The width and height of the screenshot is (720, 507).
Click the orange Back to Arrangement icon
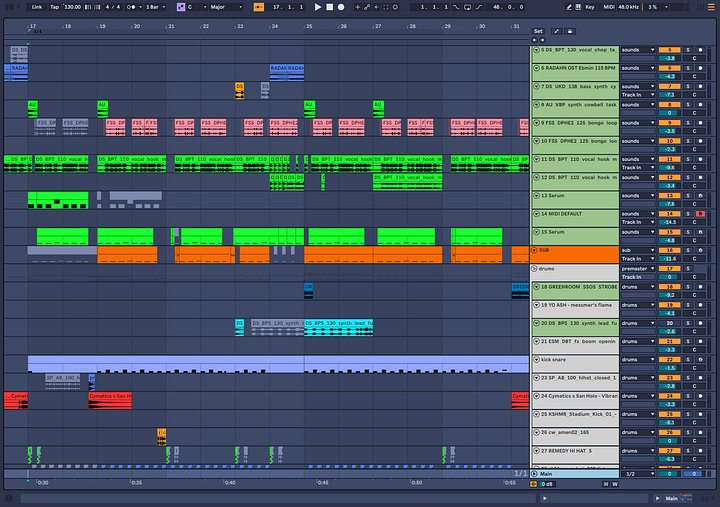click(x=534, y=484)
